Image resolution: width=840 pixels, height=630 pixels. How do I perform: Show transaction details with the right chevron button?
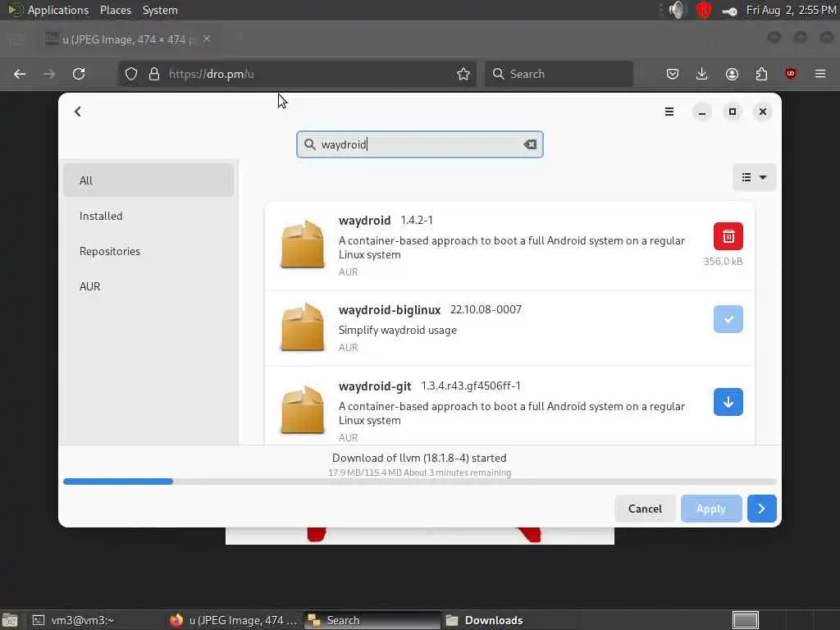click(x=761, y=509)
